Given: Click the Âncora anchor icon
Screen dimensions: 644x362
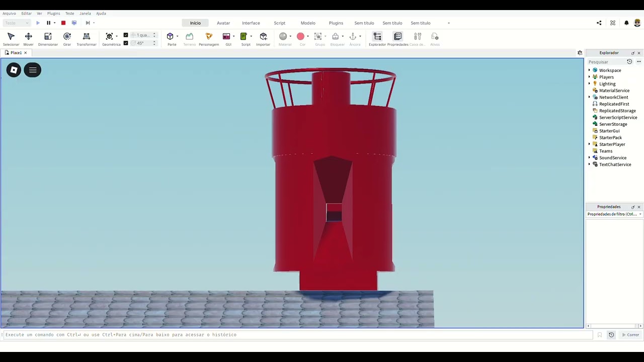Looking at the screenshot, I should click(353, 36).
